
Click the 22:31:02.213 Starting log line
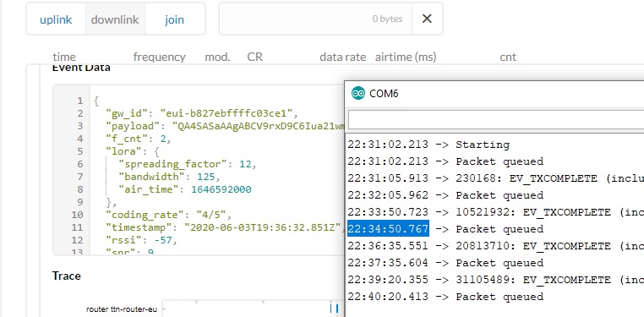pyautogui.click(x=428, y=145)
